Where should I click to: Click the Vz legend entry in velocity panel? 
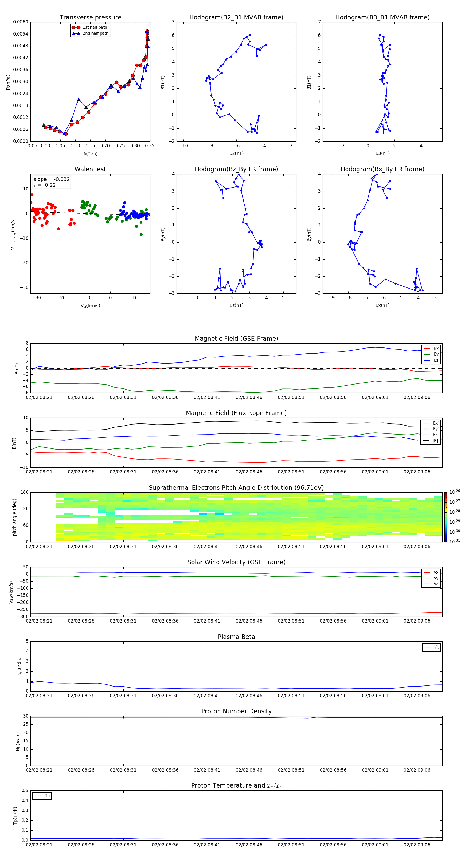coord(431,584)
